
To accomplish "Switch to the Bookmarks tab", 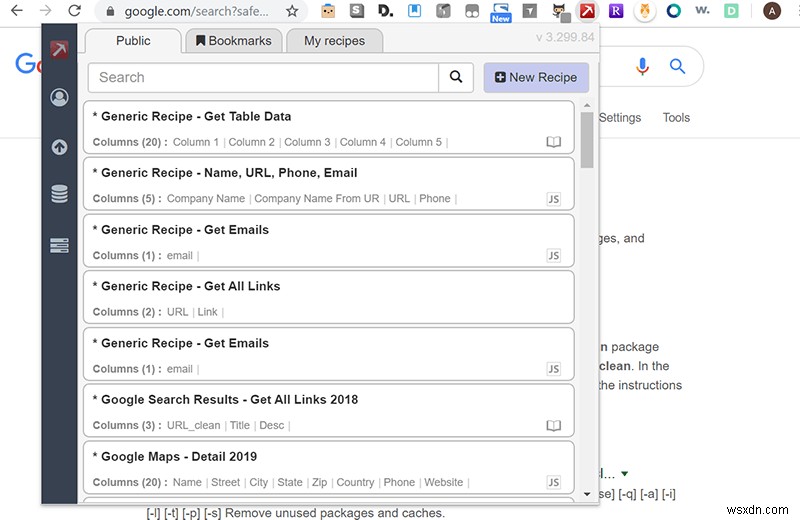I will click(234, 41).
